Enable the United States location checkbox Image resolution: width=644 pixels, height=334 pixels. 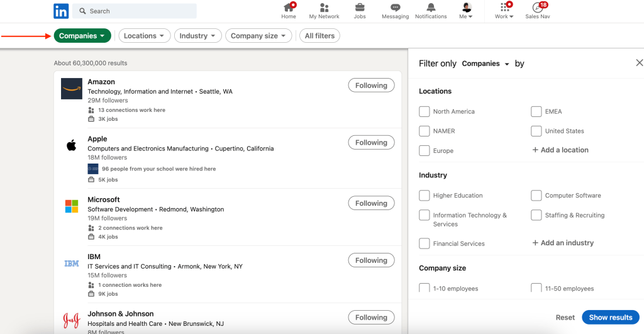pyautogui.click(x=536, y=131)
